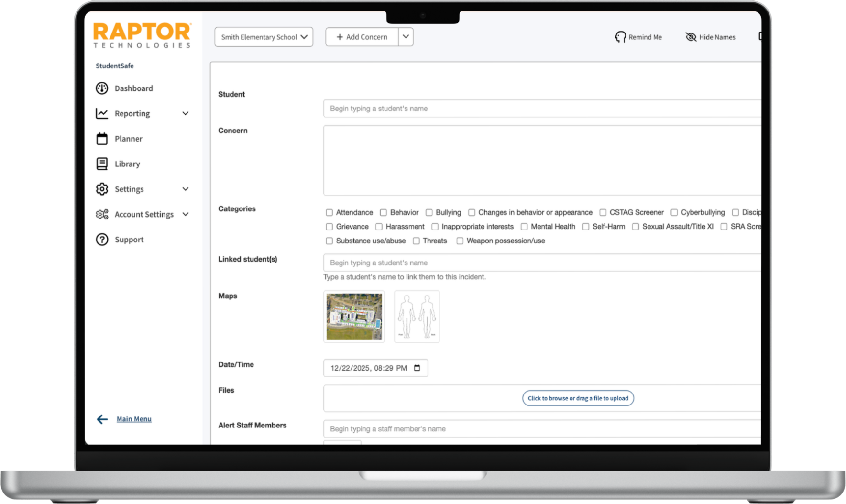Open Account Settings in the sidebar
846x504 pixels.
coord(143,214)
